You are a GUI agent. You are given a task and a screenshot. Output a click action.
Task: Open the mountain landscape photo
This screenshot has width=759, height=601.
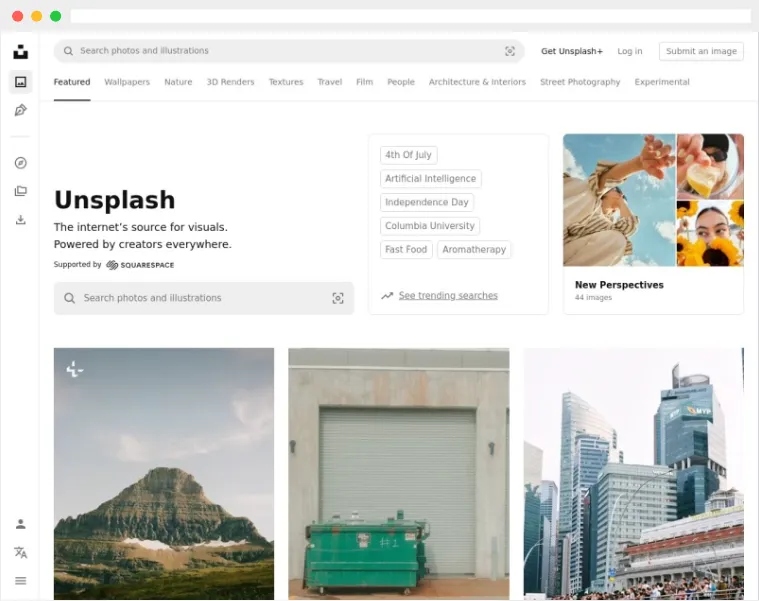pos(164,474)
